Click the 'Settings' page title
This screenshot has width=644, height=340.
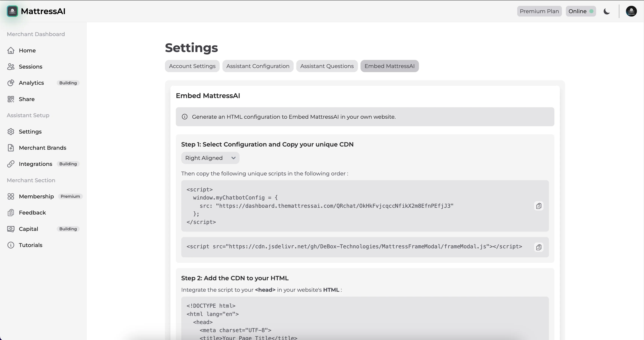click(x=191, y=48)
